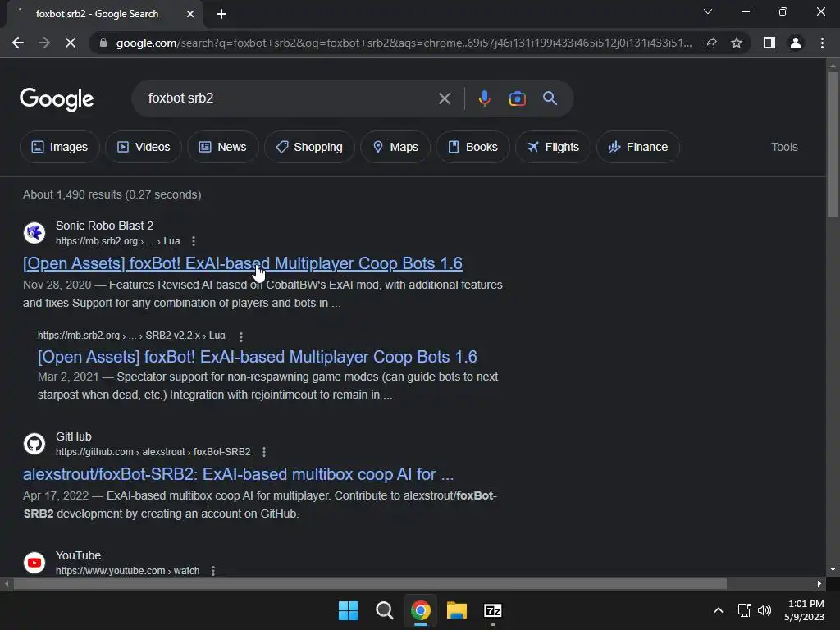The height and width of the screenshot is (630, 840).
Task: Open the tab search chevron
Action: tap(708, 11)
